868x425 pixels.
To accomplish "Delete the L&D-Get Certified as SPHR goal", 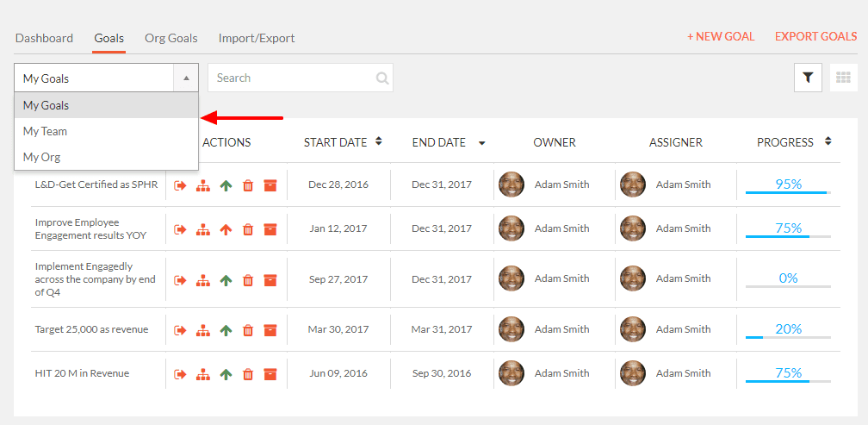I will pos(248,185).
